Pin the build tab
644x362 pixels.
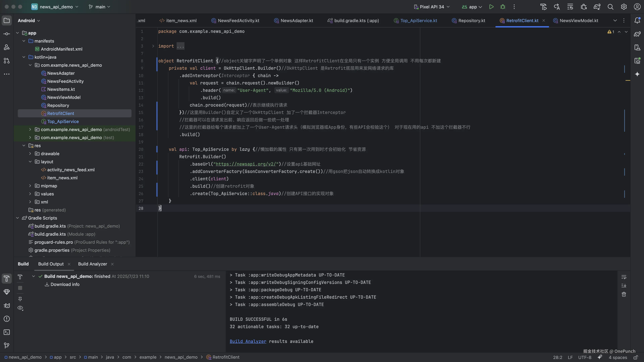click(20, 299)
